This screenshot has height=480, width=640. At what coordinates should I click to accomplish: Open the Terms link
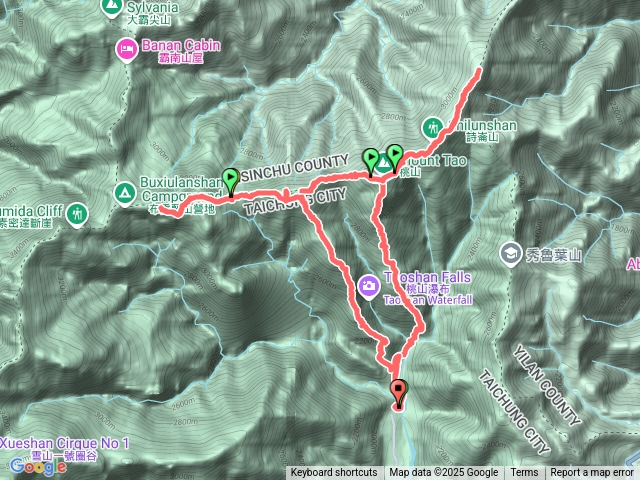pos(524,473)
